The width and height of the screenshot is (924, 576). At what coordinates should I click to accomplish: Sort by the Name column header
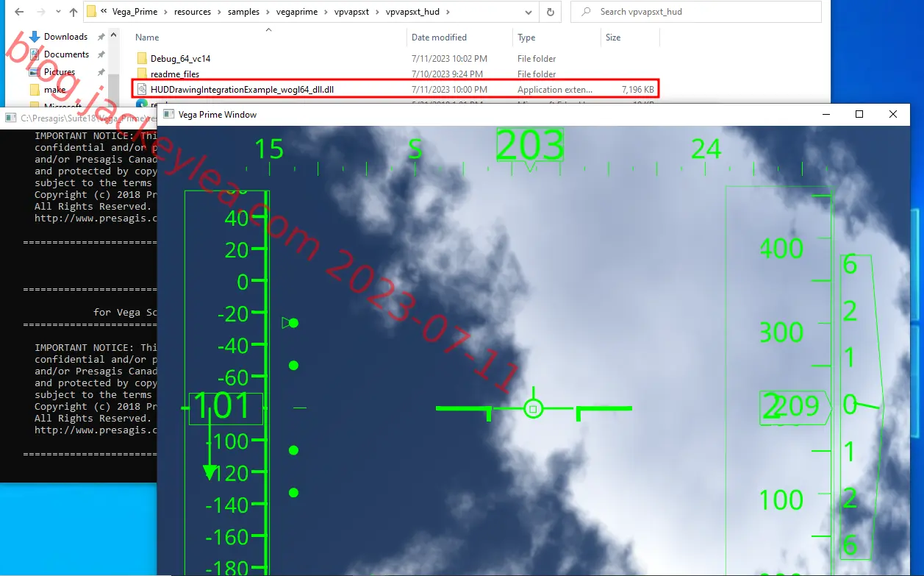tap(147, 38)
